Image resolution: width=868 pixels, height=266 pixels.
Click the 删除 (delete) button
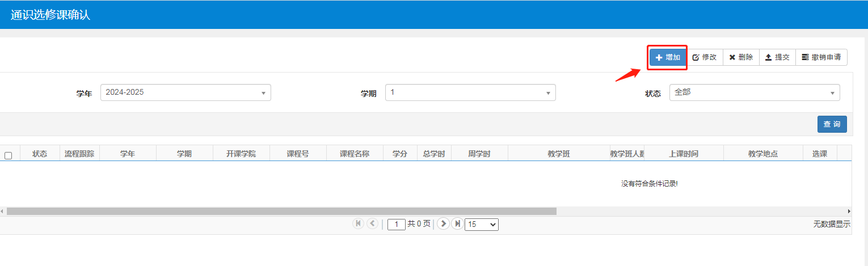click(741, 57)
